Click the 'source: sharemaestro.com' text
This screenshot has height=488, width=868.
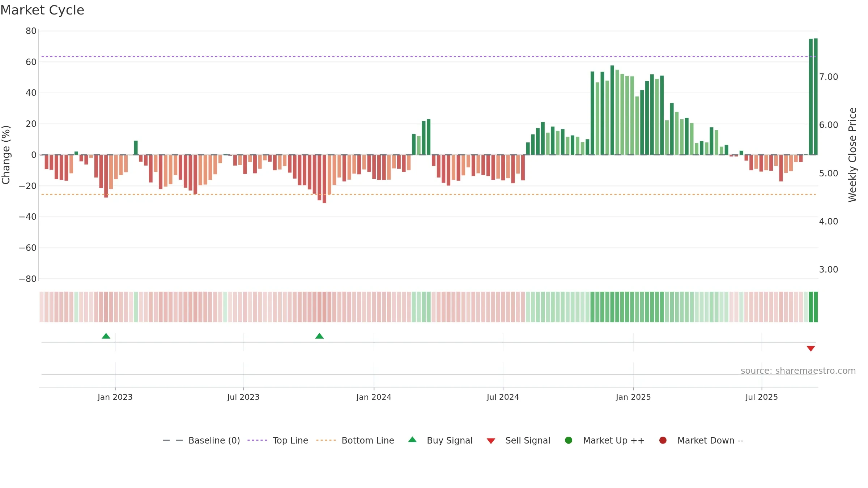(x=798, y=371)
